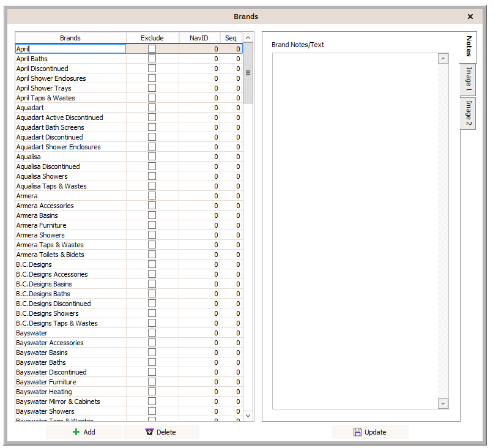Switch to the Image 1 tab
The height and width of the screenshot is (448, 493).
pos(469,80)
